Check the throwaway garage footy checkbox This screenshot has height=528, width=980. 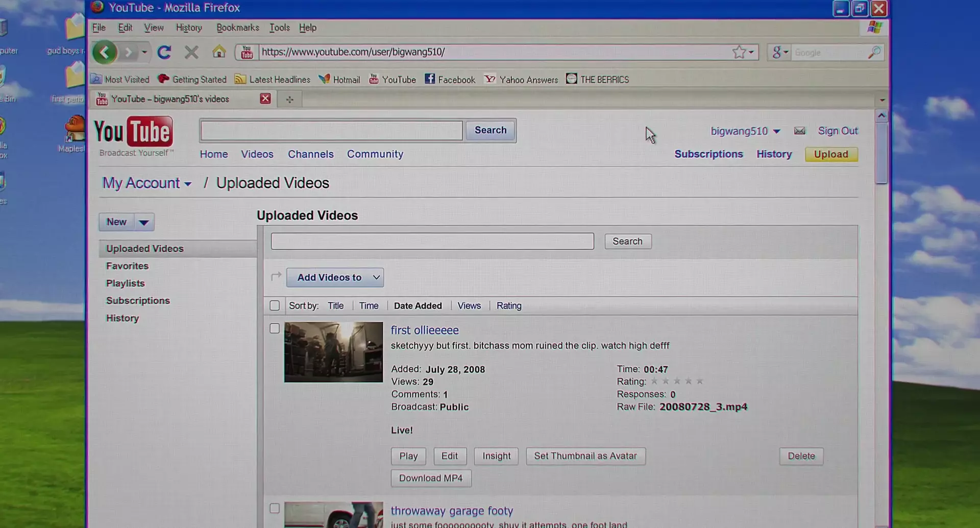(275, 508)
